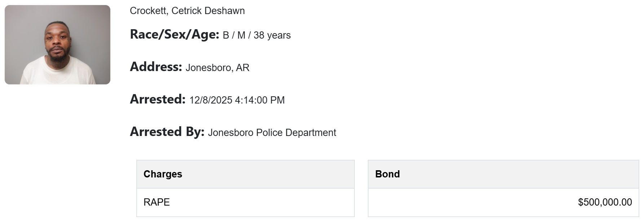Select the $500,000.00 bond amount
The width and height of the screenshot is (644, 220).
pos(605,202)
